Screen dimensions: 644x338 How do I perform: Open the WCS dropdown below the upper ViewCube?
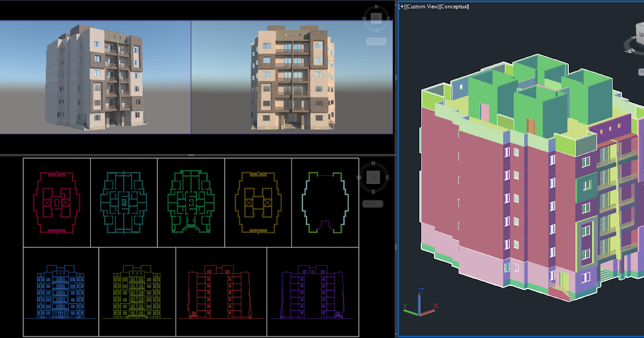pos(376,41)
